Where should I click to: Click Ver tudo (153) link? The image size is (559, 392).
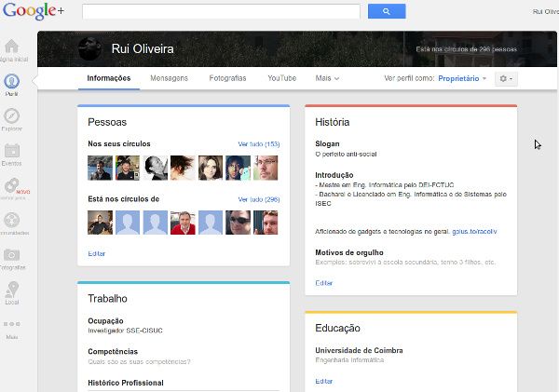(259, 144)
